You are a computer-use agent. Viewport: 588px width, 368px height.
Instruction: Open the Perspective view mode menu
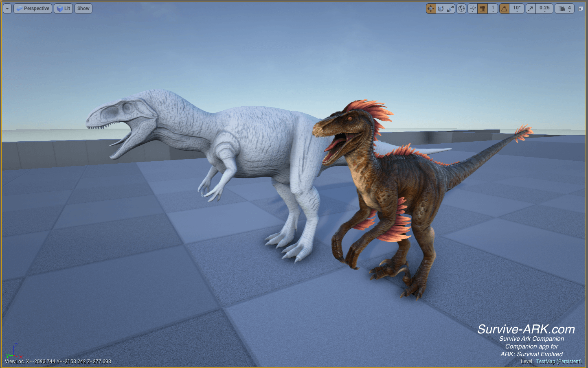[33, 9]
